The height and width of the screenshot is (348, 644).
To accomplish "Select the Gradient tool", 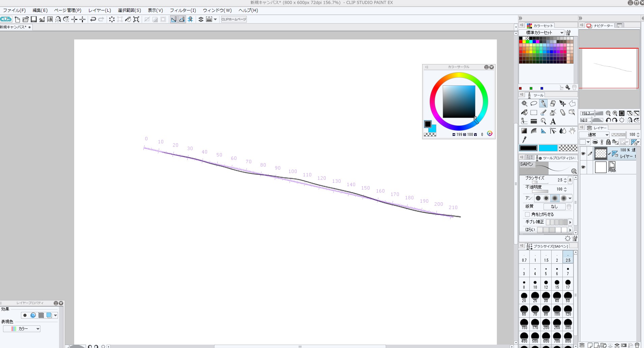I will point(524,131).
